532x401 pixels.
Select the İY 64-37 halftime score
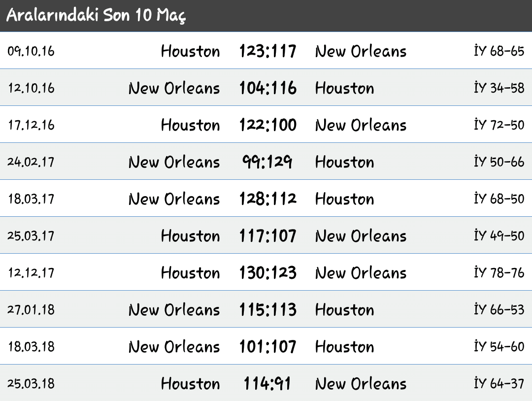[x=499, y=384]
